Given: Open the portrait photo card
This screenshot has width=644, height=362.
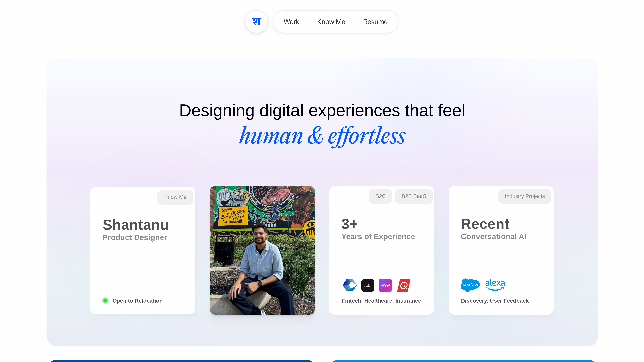Looking at the screenshot, I should pos(262,250).
